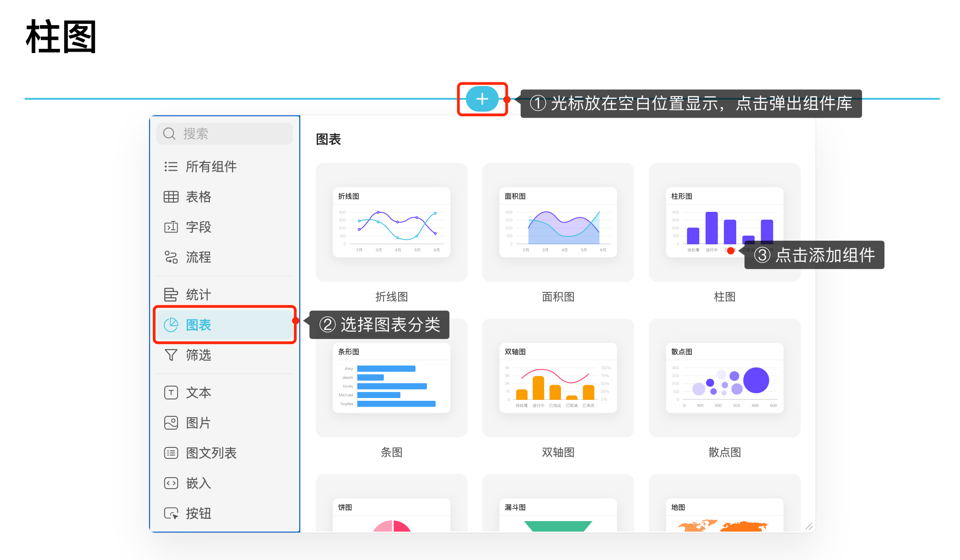Click the 双轴图 caption below card

point(558,452)
